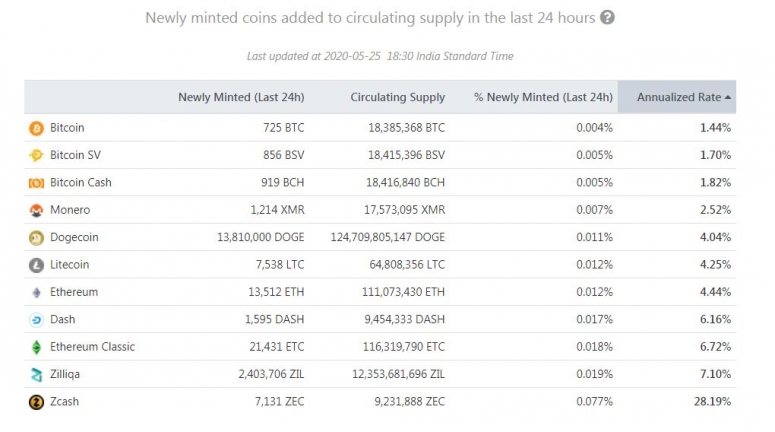
Task: Sort by Circulating Supply column header
Action: point(398,97)
